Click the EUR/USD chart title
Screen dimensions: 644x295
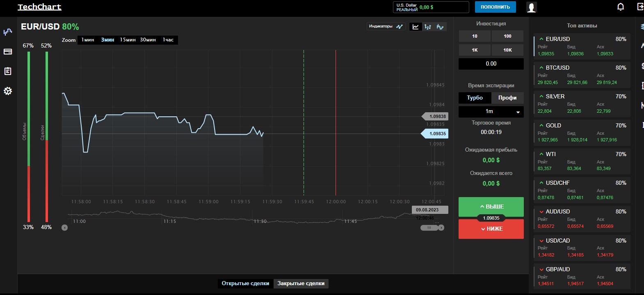coord(40,27)
